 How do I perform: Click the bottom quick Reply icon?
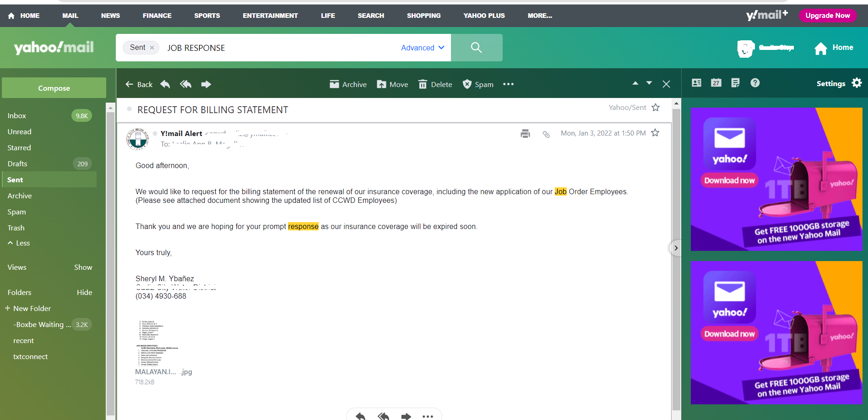coord(361,416)
